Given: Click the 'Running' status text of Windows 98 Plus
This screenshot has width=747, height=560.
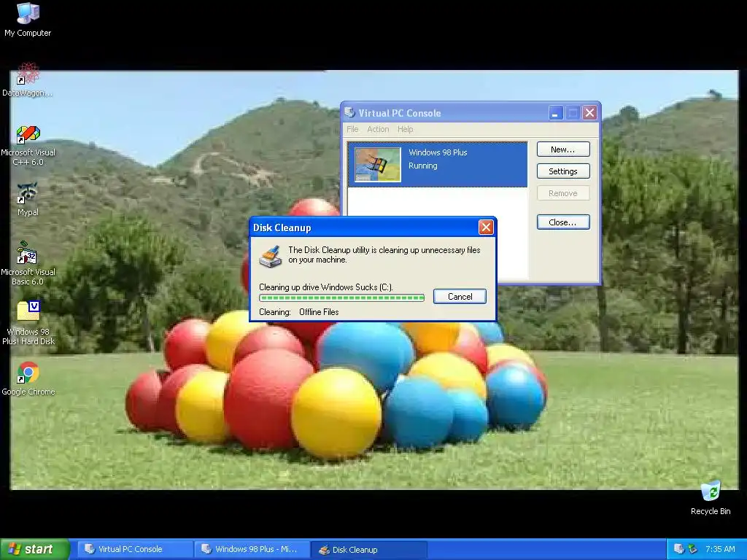Looking at the screenshot, I should point(422,166).
